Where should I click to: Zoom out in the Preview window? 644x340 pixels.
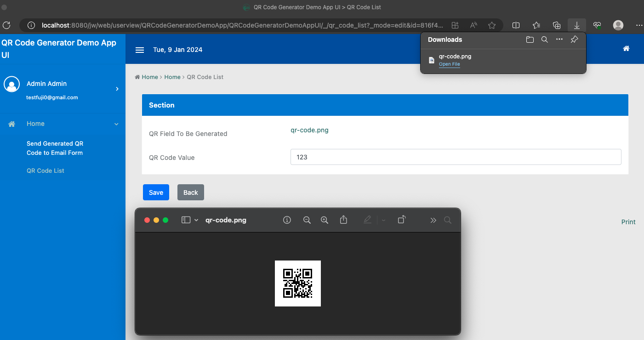pos(307,220)
